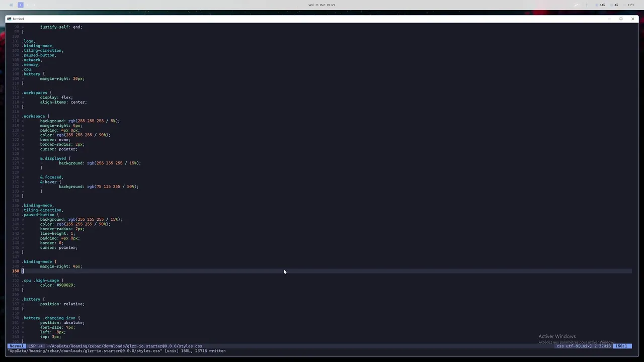Click the '.battery .charging-icon {' selector
Screen dimensions: 644x362
[x=51, y=318]
